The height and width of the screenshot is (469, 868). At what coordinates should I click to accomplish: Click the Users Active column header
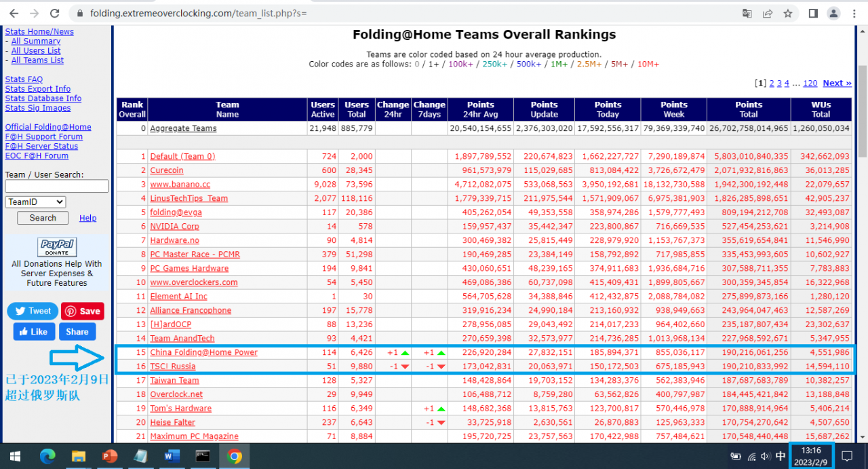[323, 109]
